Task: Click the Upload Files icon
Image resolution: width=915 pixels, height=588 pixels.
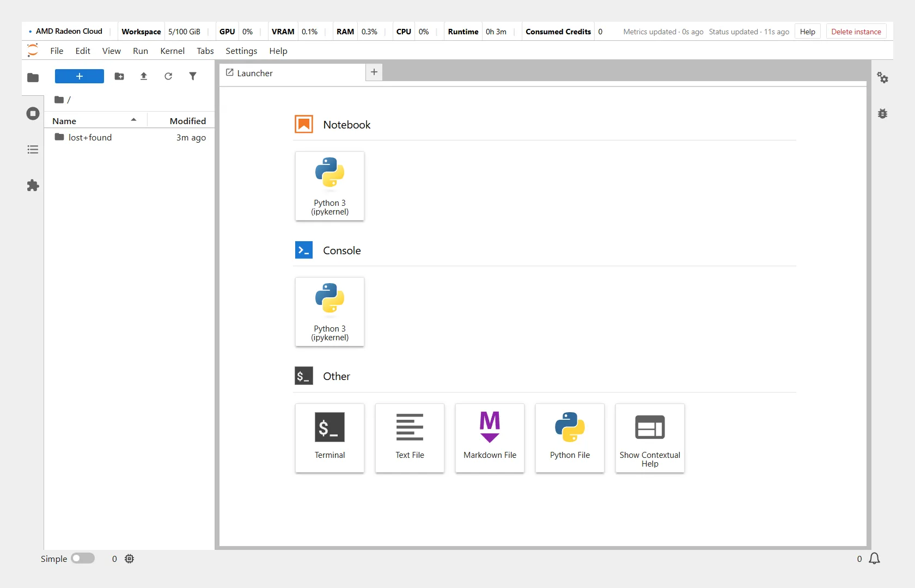Action: click(144, 76)
